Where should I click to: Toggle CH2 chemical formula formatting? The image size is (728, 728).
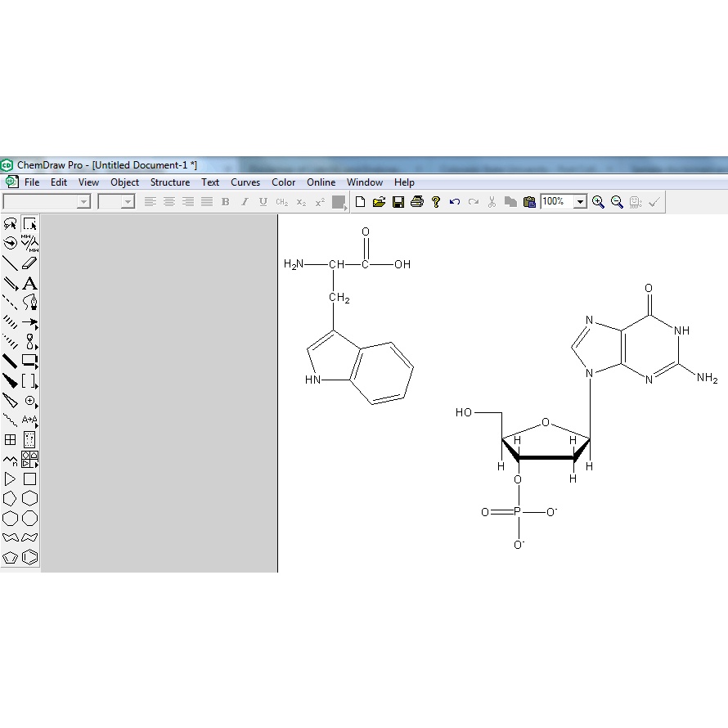pos(282,202)
